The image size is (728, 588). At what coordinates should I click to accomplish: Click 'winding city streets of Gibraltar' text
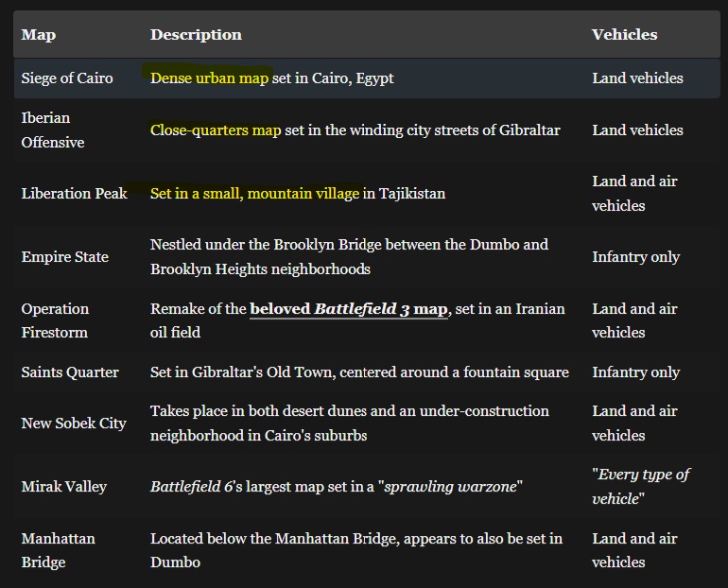(455, 130)
